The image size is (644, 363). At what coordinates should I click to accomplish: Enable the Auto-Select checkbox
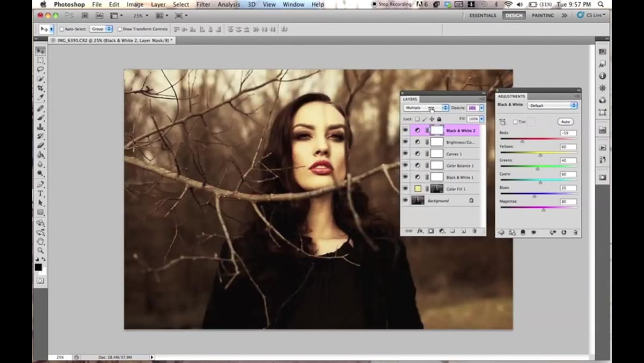(x=62, y=29)
